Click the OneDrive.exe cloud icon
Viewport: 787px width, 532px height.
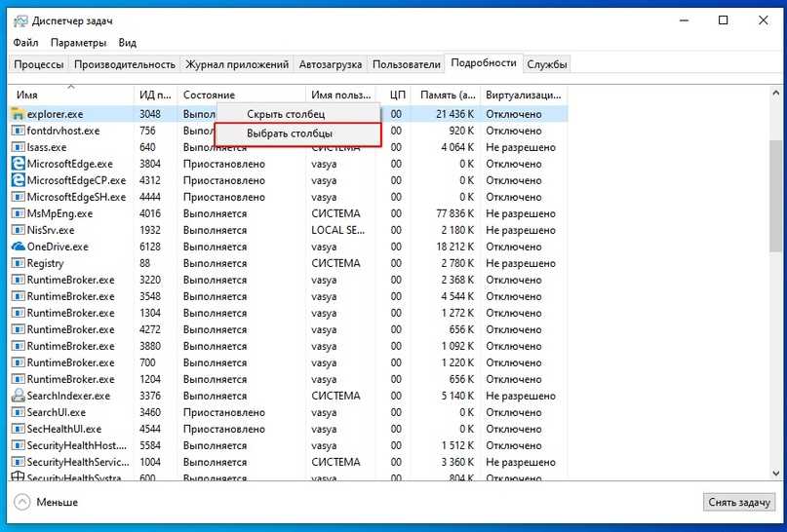pyautogui.click(x=18, y=247)
